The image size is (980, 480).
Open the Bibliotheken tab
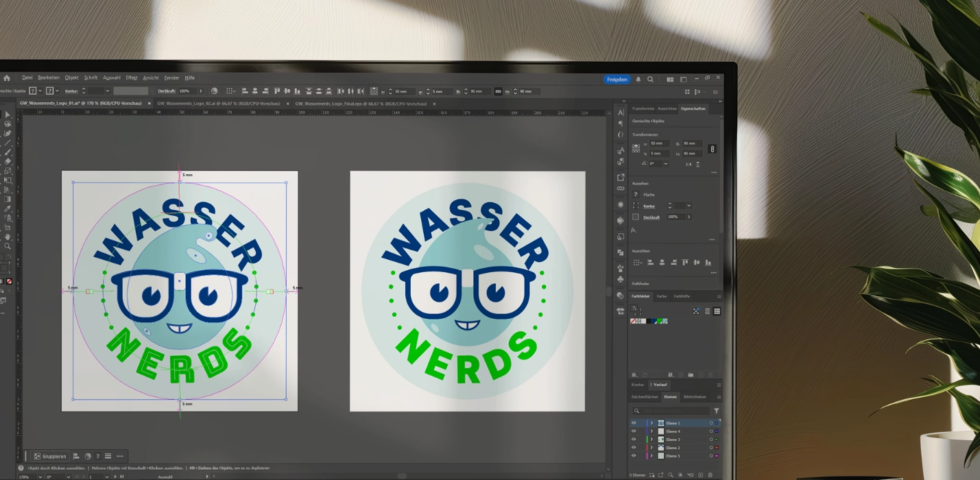point(695,397)
